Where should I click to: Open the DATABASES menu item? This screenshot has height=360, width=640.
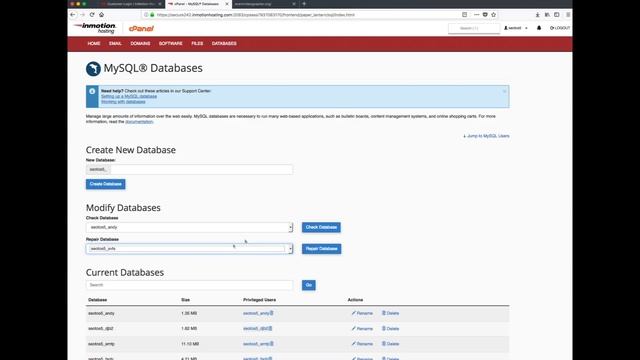224,44
